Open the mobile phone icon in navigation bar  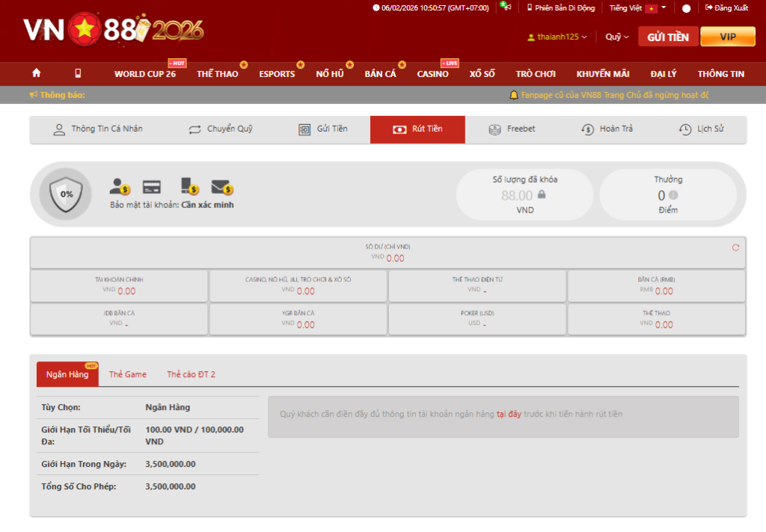pyautogui.click(x=78, y=73)
